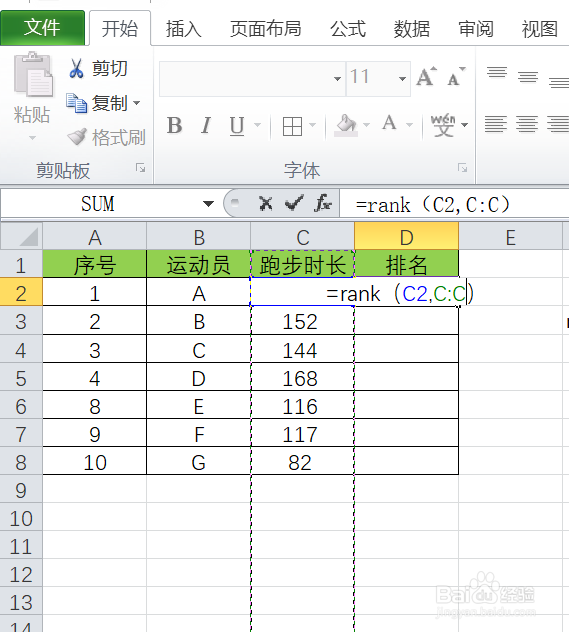The height and width of the screenshot is (632, 569).
Task: Select row 9 header
Action: [x=21, y=490]
